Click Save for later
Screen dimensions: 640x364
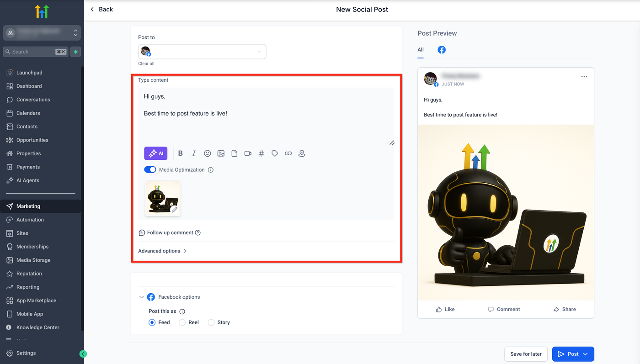526,354
